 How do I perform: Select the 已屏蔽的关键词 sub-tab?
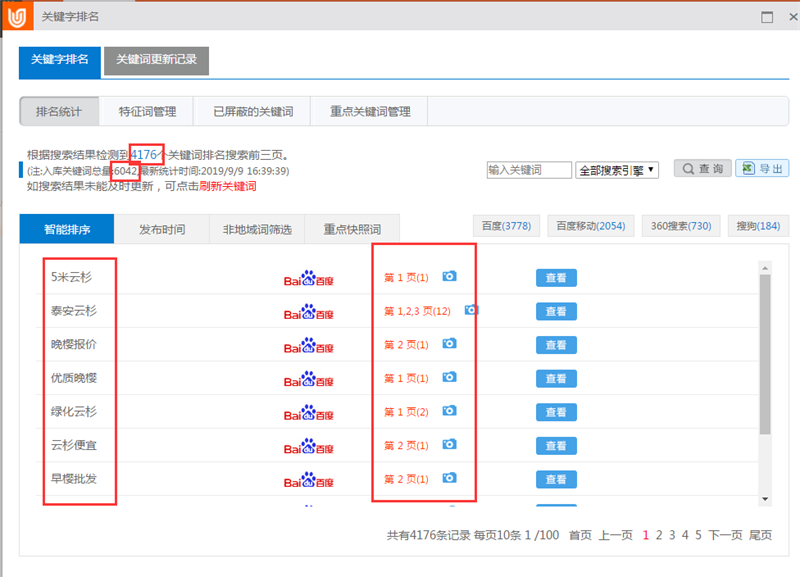pyautogui.click(x=253, y=111)
